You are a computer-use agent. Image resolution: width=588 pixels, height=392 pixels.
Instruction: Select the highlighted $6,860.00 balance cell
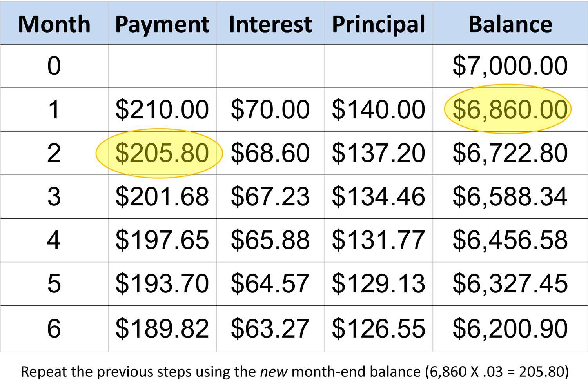click(x=510, y=109)
